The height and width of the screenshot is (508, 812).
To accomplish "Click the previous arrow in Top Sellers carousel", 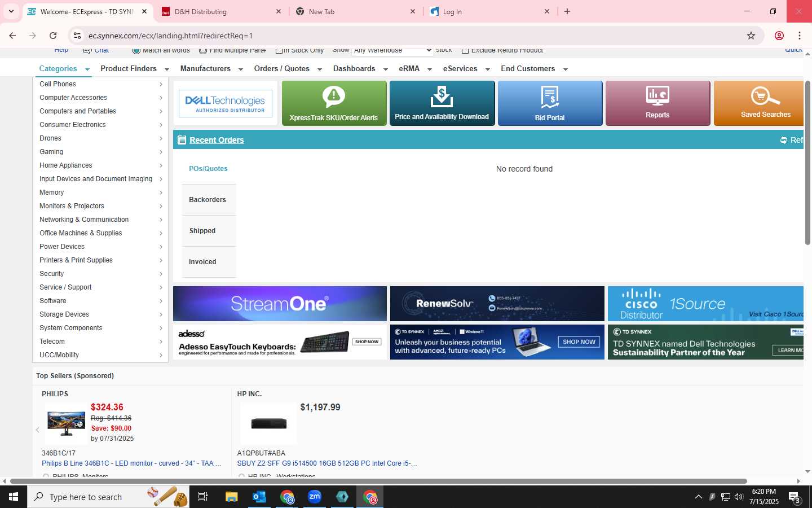I will [38, 430].
